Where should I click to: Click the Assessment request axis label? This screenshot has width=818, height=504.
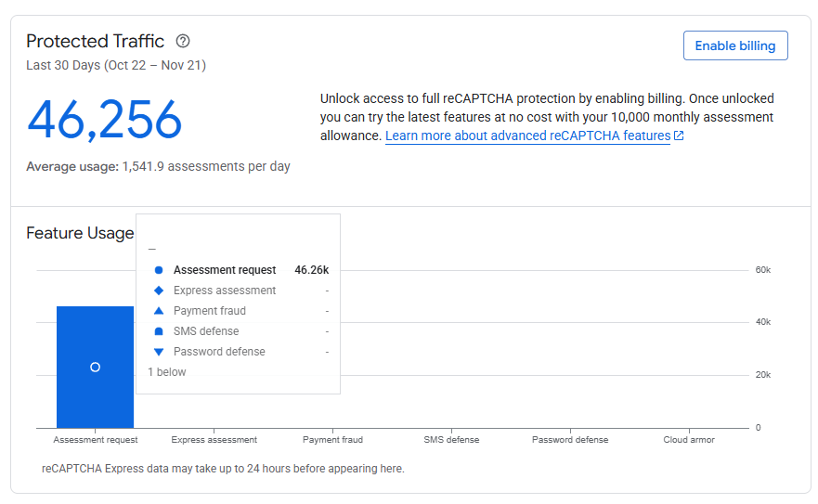pos(96,440)
